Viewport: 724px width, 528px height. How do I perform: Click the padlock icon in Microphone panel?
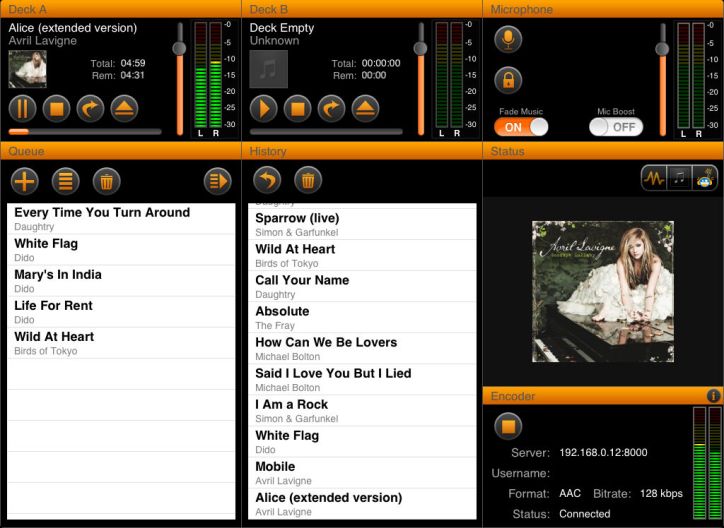pos(508,80)
